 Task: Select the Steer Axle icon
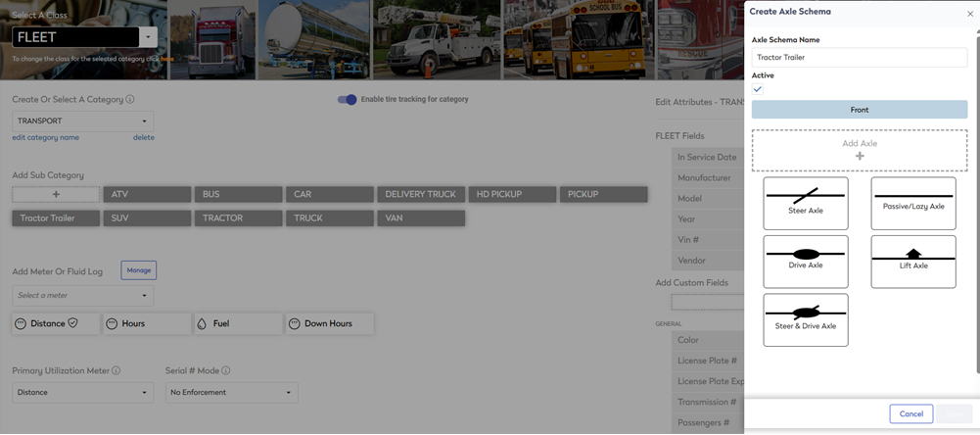point(805,203)
